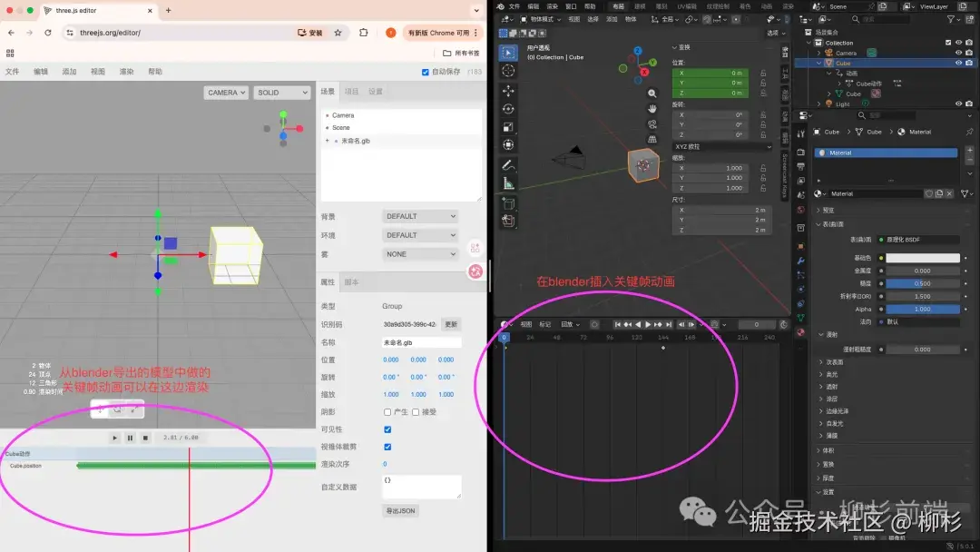Toggle the 视锥体裁剪 frustum cull checkbox
980x552 pixels.
(x=387, y=447)
